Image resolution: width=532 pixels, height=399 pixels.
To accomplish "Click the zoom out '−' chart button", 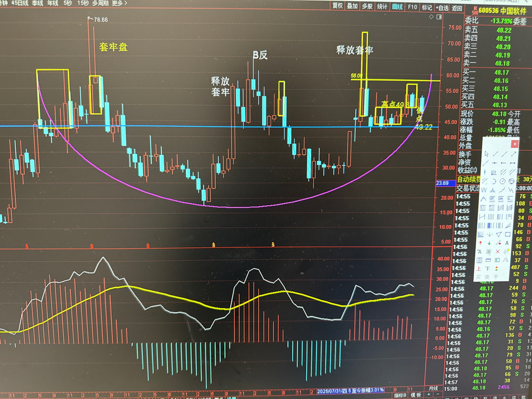I will click(x=437, y=395).
